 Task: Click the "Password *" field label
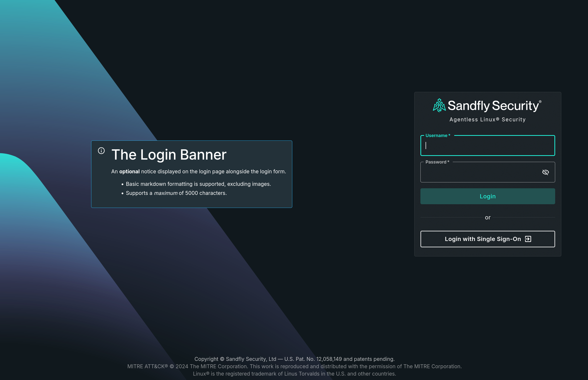[437, 162]
